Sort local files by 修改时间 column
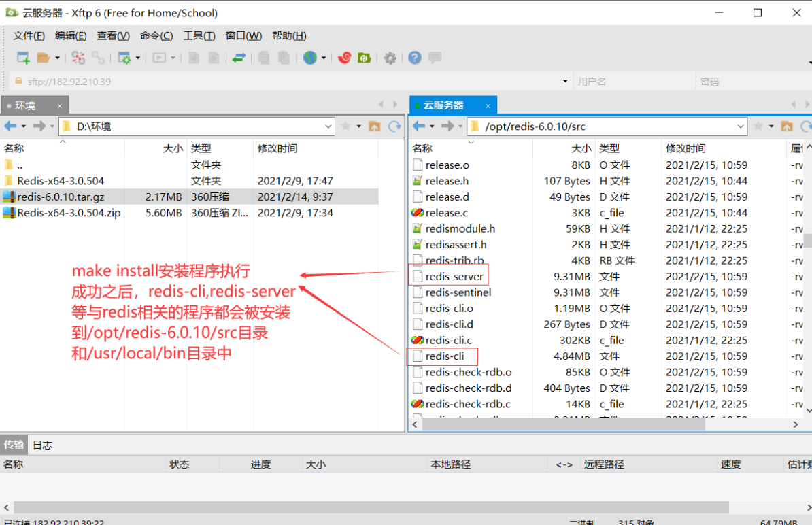Image resolution: width=812 pixels, height=525 pixels. coord(316,149)
